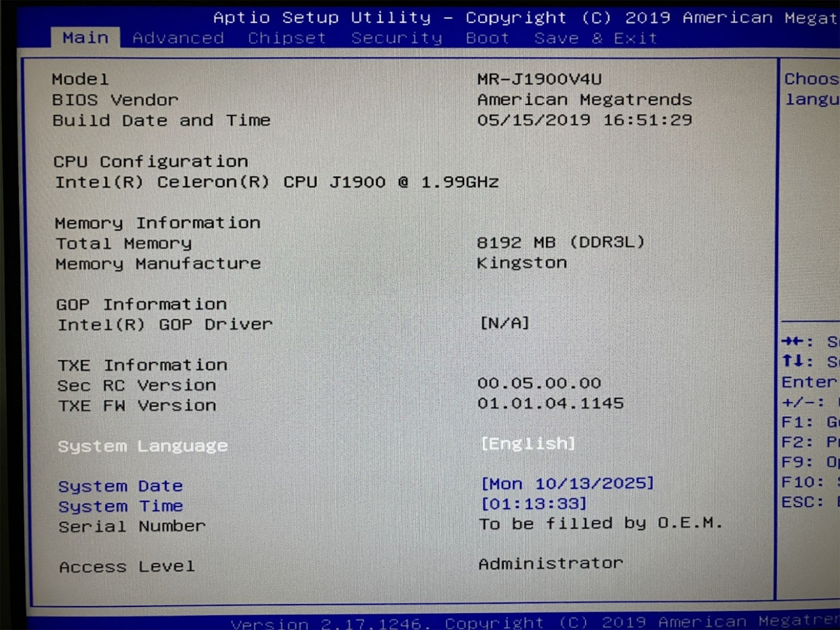Screen dimensions: 840x630
Task: Click the Intel(R) GOP Driver label
Action: coord(165,325)
